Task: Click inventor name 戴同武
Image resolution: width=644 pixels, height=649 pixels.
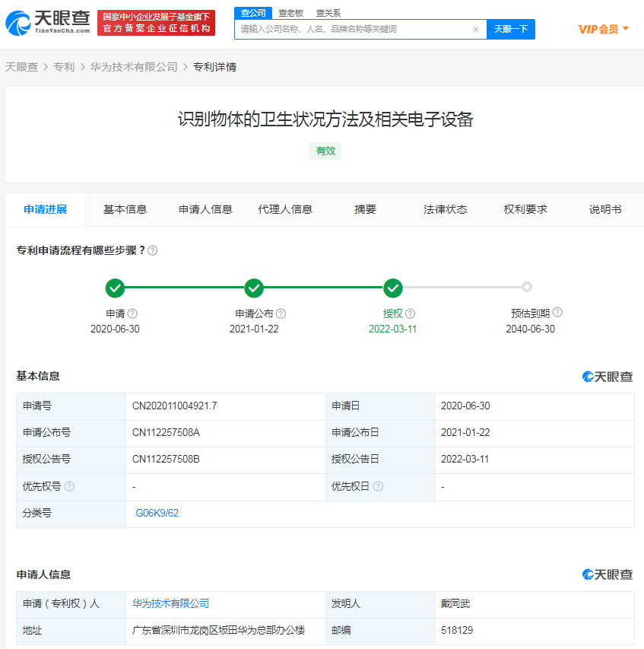Action: click(x=455, y=603)
